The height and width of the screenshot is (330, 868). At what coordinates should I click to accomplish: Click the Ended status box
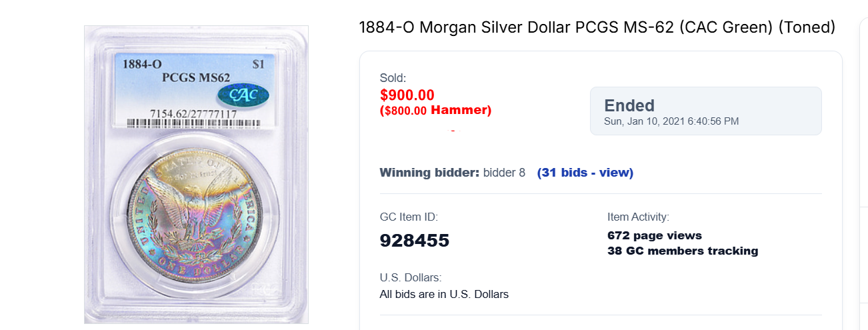tap(705, 111)
